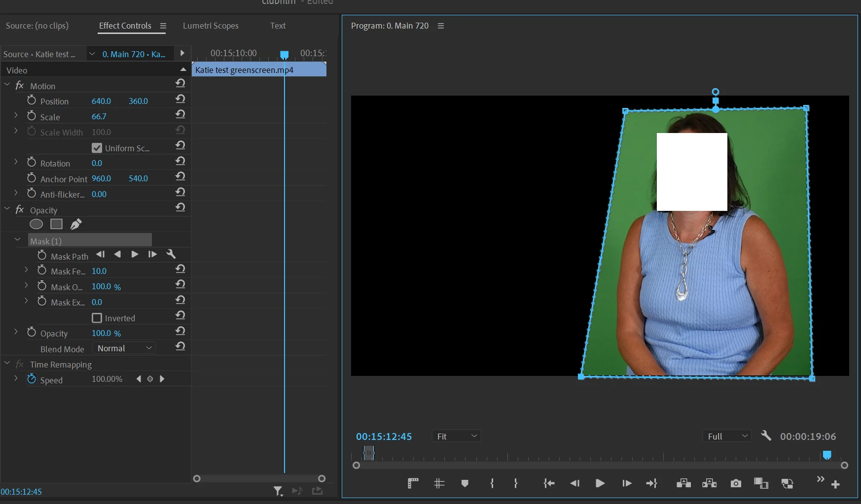Toggle the mask Inverted checkbox
Screen dimensions: 861x504
tap(97, 318)
